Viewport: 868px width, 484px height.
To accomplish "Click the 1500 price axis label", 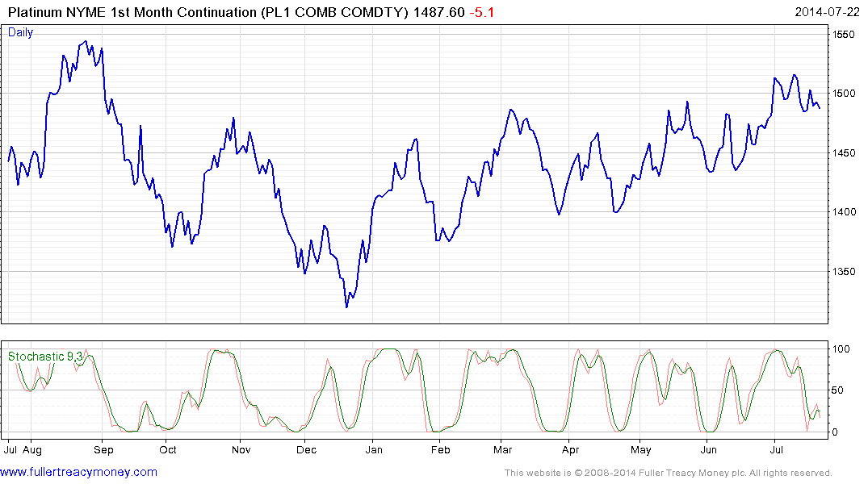I will pyautogui.click(x=844, y=94).
